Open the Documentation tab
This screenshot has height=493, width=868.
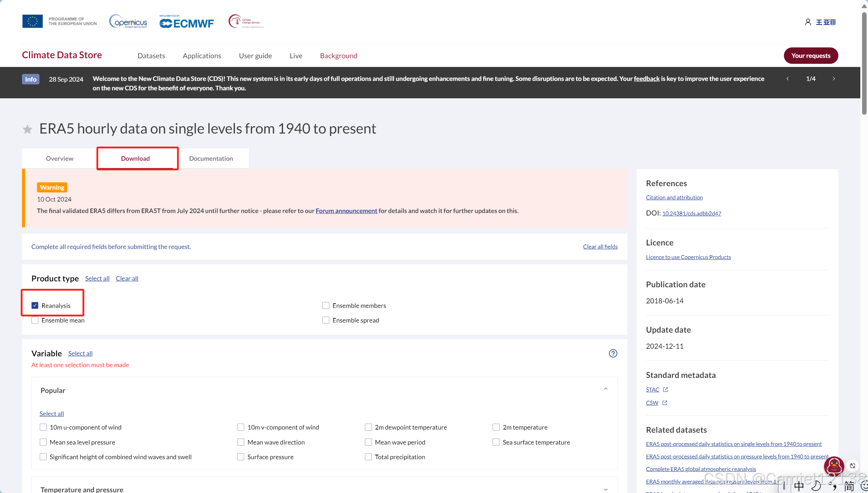pos(211,158)
